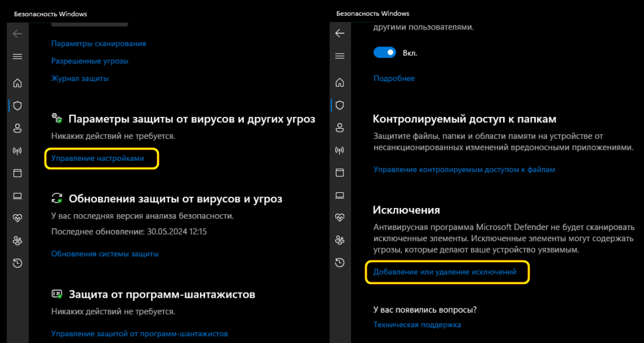The height and width of the screenshot is (343, 644).
Task: Select shield virus protection icon in right window
Action: click(x=340, y=106)
